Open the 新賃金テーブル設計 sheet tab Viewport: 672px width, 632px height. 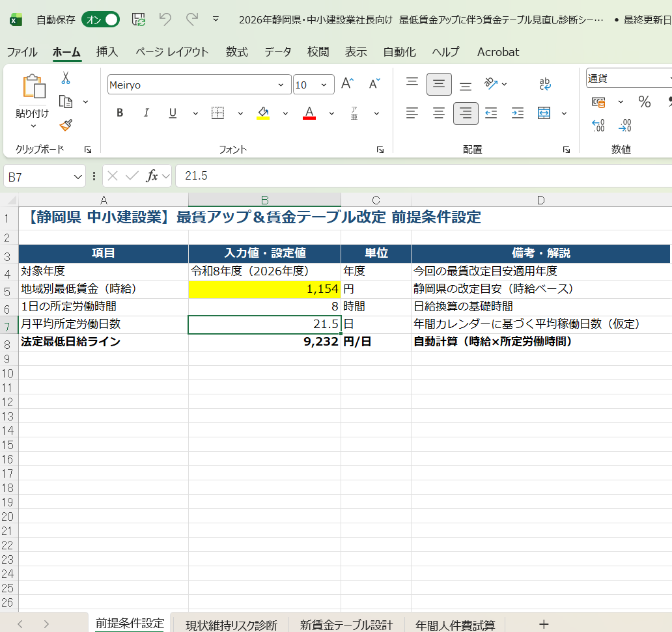click(346, 625)
